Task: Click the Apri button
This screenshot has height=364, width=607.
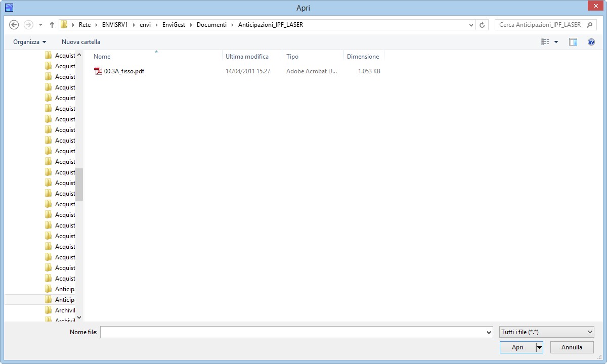Action: coord(517,347)
